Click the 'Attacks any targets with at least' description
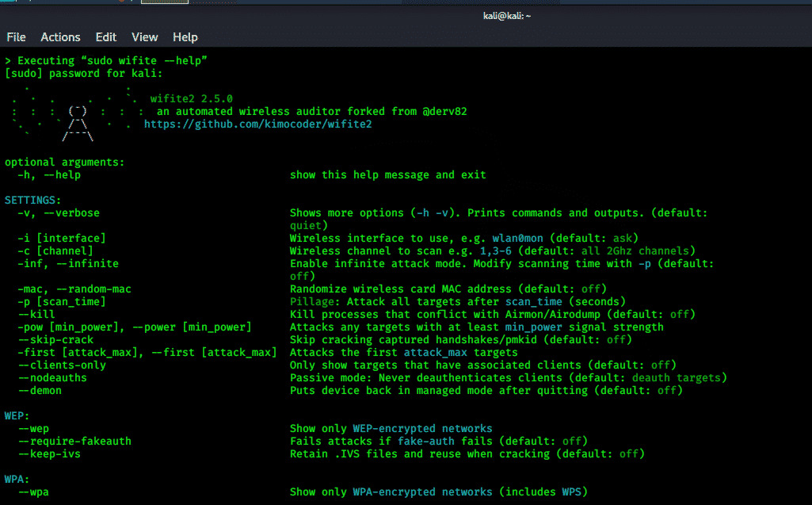 pos(476,327)
